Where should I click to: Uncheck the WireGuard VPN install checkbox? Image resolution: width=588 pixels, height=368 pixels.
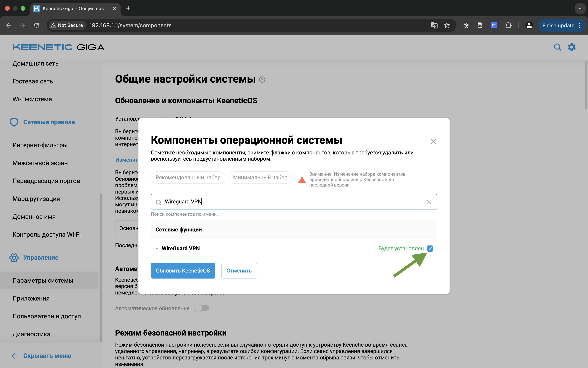click(430, 248)
